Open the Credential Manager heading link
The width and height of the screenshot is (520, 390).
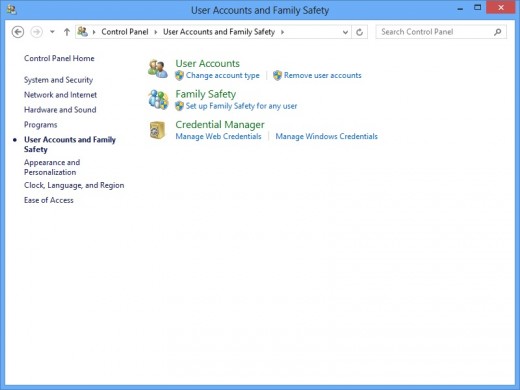pos(220,124)
